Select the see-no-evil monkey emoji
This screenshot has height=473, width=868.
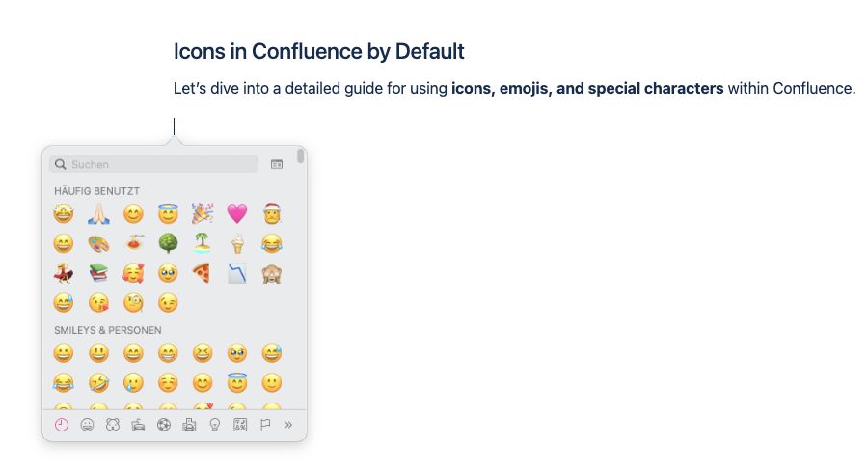tap(271, 273)
